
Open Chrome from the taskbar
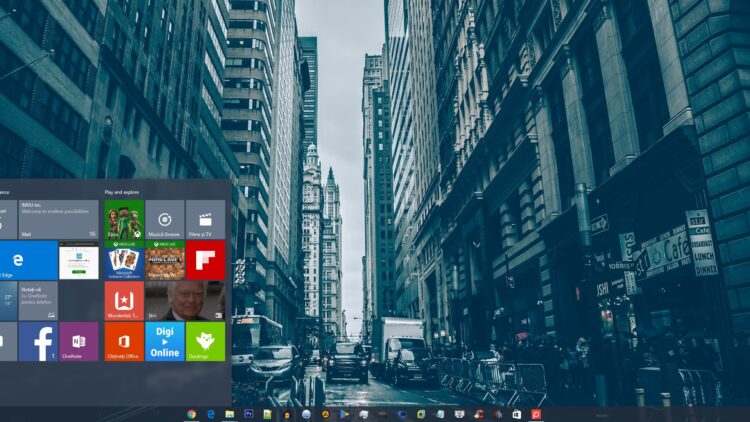(x=191, y=414)
